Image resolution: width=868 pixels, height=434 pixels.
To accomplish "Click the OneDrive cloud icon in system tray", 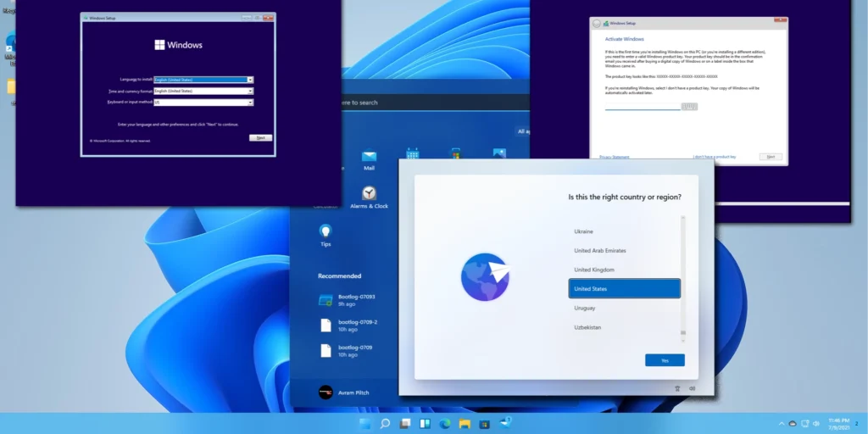I will [x=793, y=424].
